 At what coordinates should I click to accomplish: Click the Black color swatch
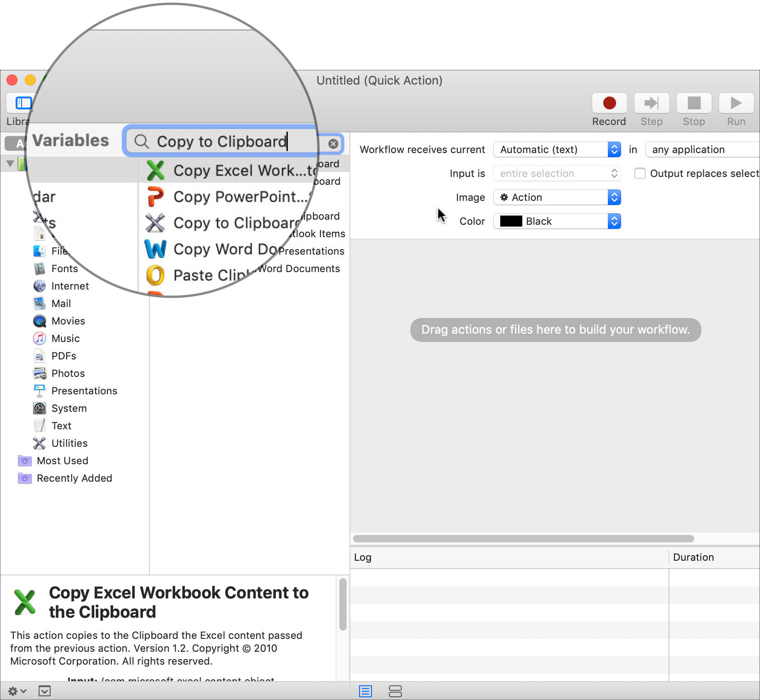click(511, 221)
